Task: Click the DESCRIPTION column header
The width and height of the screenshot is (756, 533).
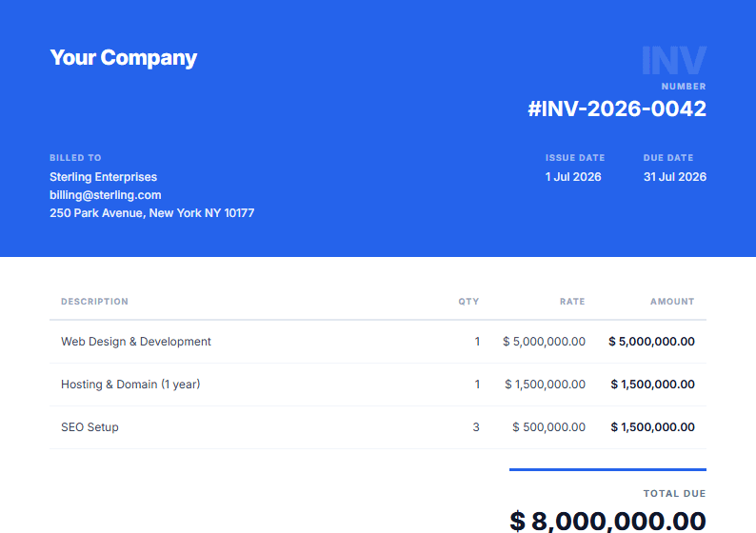Action: pyautogui.click(x=94, y=301)
